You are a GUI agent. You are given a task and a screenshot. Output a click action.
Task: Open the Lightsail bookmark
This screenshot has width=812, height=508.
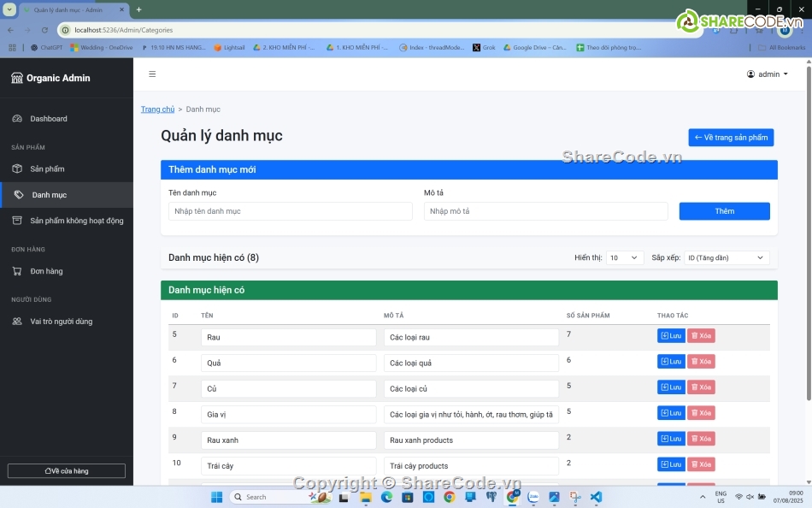pos(229,47)
